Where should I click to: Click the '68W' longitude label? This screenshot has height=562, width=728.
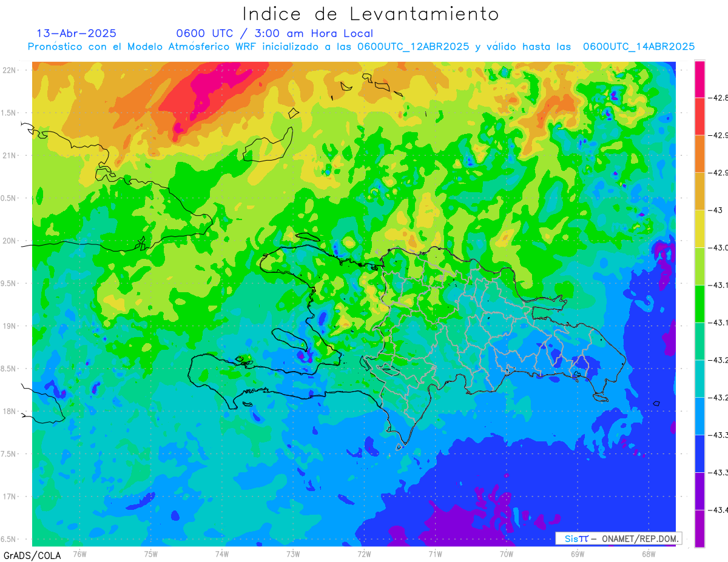pos(649,554)
